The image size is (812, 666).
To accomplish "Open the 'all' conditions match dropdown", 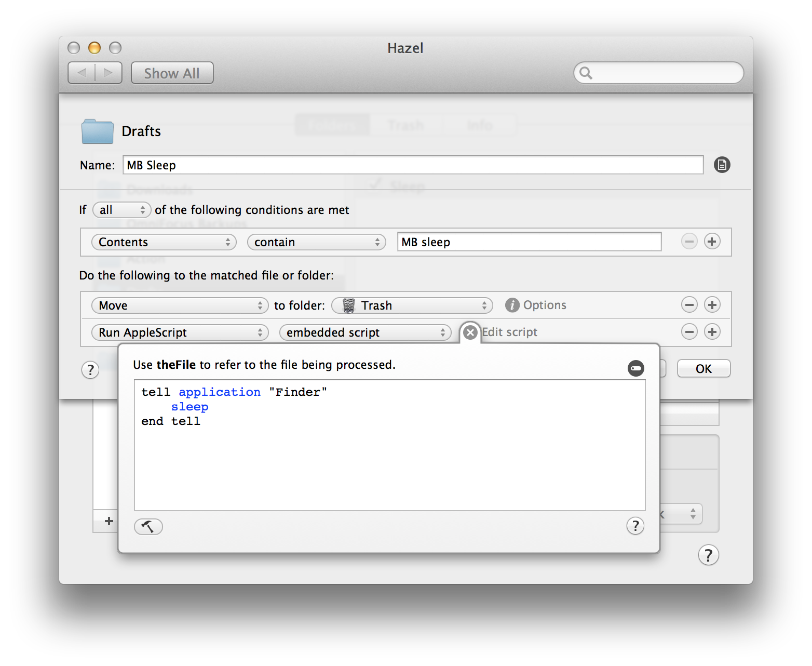I will [122, 210].
